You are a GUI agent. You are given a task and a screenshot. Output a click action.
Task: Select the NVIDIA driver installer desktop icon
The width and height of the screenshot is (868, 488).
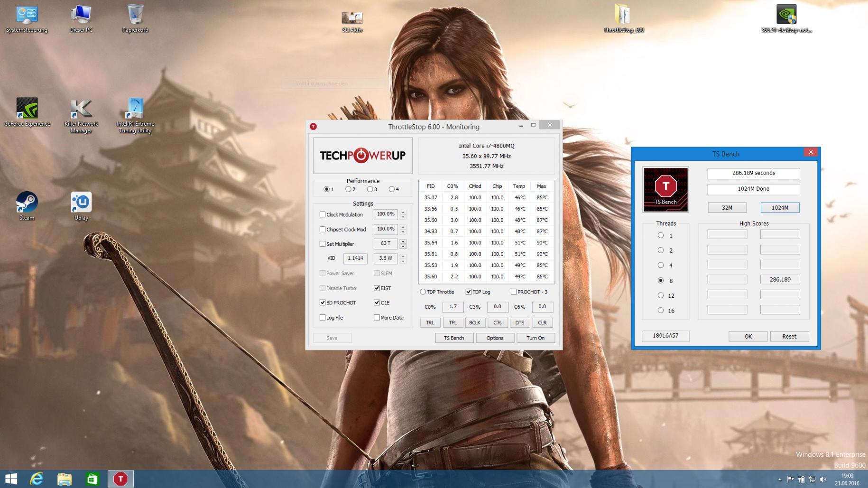point(786,19)
